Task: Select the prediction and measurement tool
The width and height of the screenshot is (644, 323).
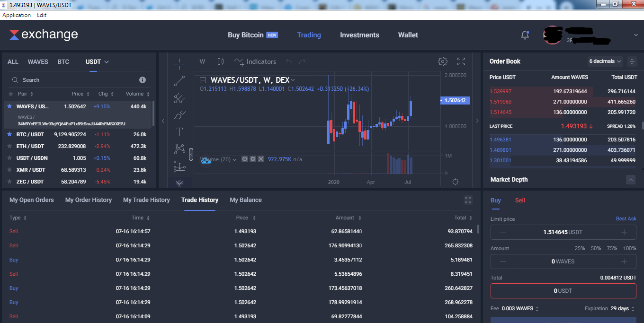Action: click(179, 166)
